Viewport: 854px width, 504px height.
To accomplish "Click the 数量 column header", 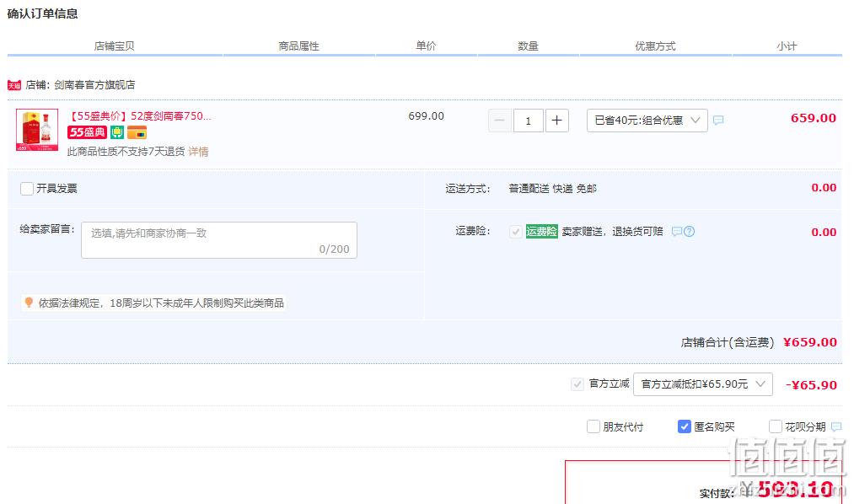I will pyautogui.click(x=528, y=46).
